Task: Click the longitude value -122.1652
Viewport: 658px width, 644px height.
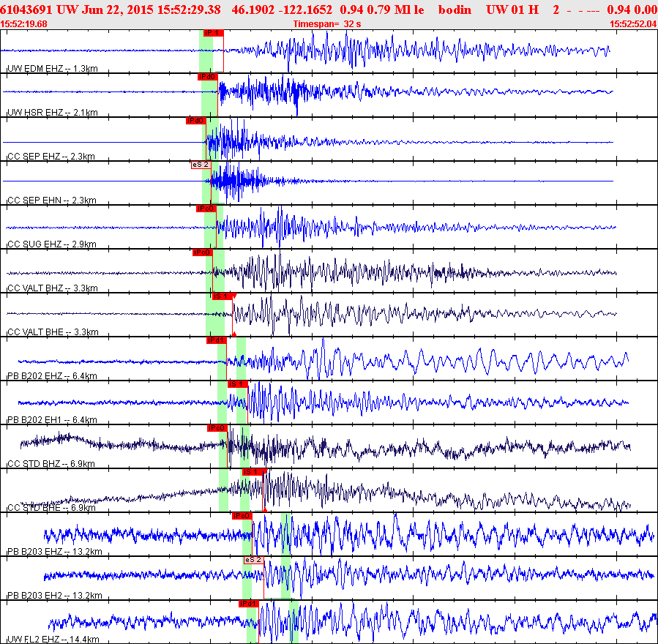Action: click(x=305, y=10)
